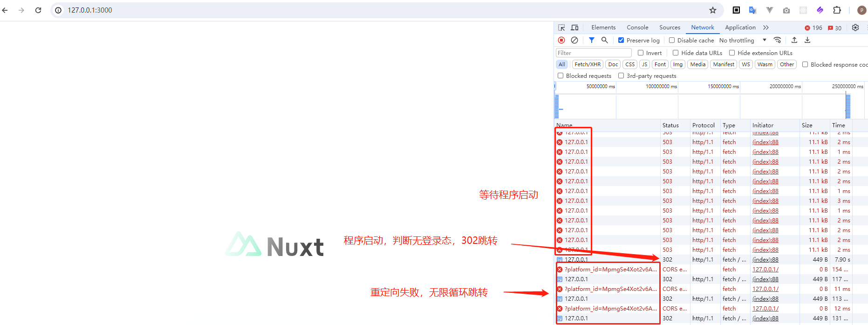The width and height of the screenshot is (868, 325).
Task: Reload the 127.0.0.1:3000 page
Action: [x=38, y=10]
